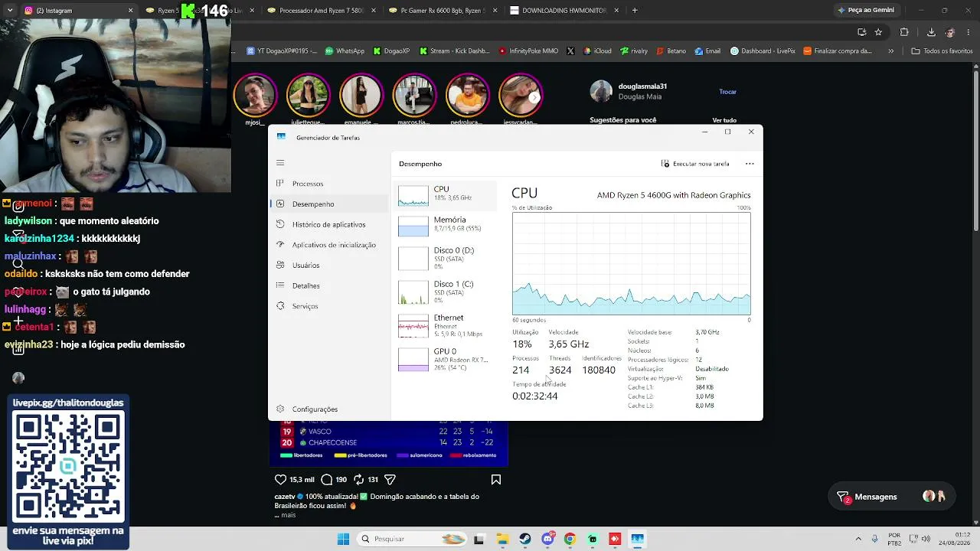Open the X bookmark icon

[x=570, y=51]
